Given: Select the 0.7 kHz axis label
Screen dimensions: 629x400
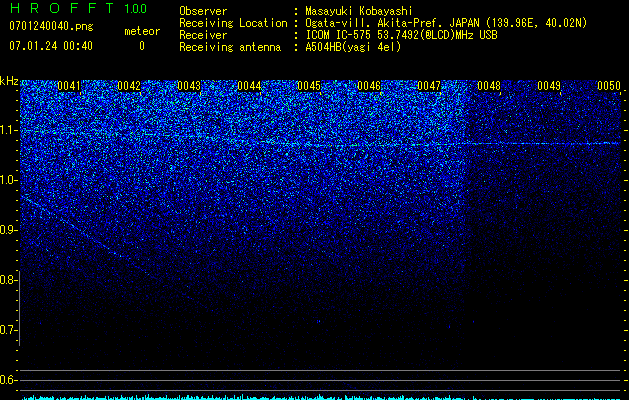Looking at the screenshot, I should 9,330.
